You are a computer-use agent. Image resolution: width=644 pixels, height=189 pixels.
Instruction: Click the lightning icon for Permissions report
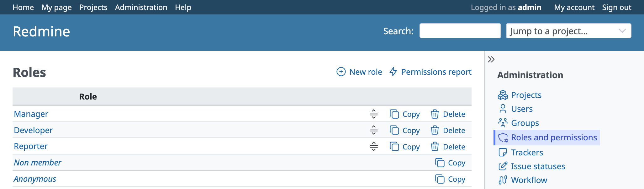(x=393, y=72)
